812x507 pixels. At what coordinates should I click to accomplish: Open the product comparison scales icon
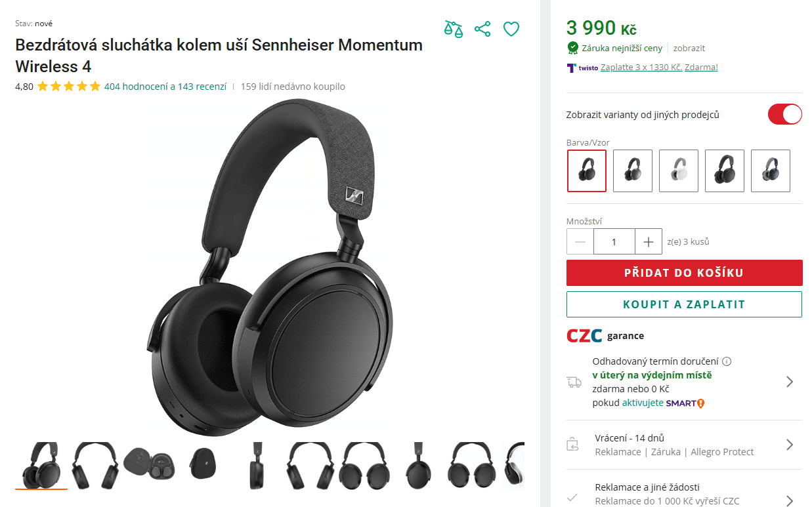click(x=454, y=29)
